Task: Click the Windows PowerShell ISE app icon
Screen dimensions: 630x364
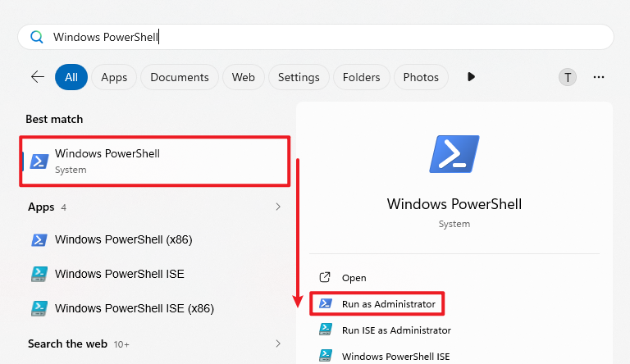Action: (x=39, y=274)
